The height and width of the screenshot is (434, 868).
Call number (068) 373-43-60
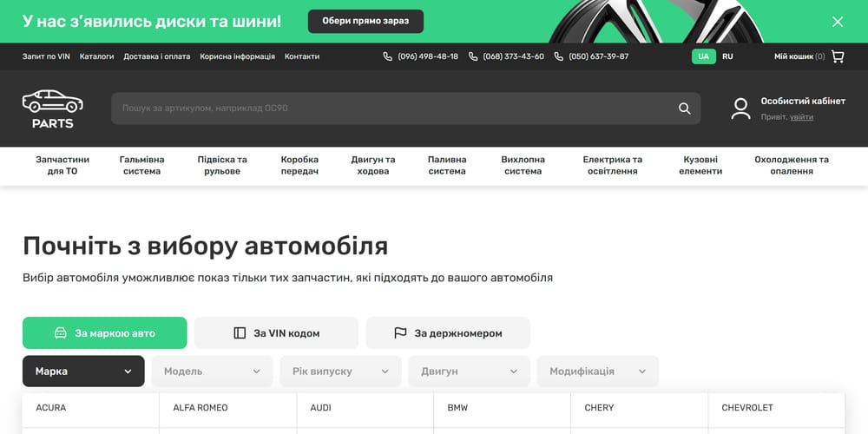tap(513, 56)
